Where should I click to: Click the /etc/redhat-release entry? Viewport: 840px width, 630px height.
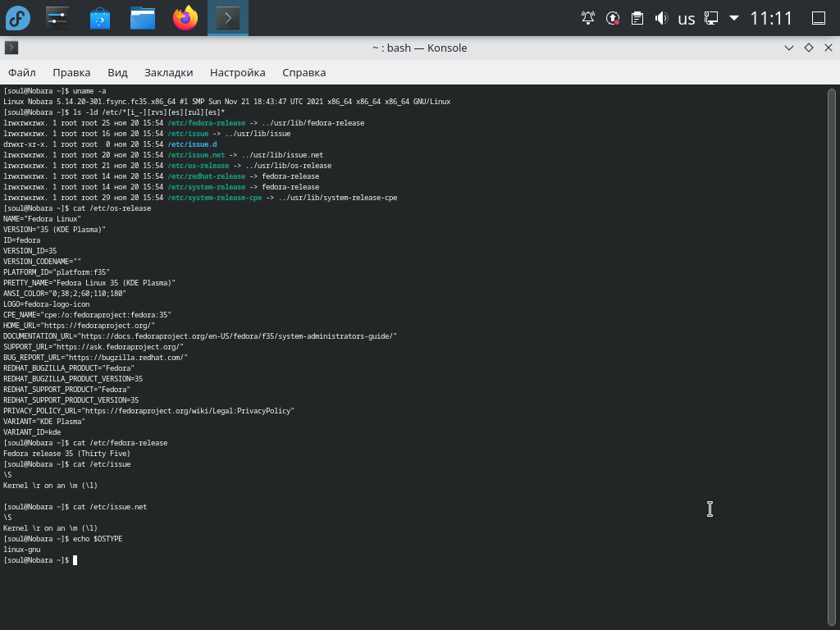click(x=206, y=176)
